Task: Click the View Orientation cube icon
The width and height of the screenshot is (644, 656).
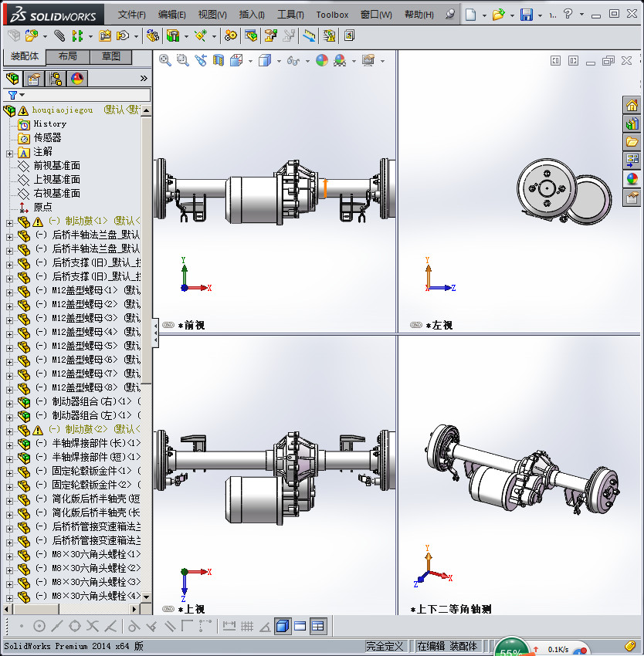Action: click(x=236, y=61)
